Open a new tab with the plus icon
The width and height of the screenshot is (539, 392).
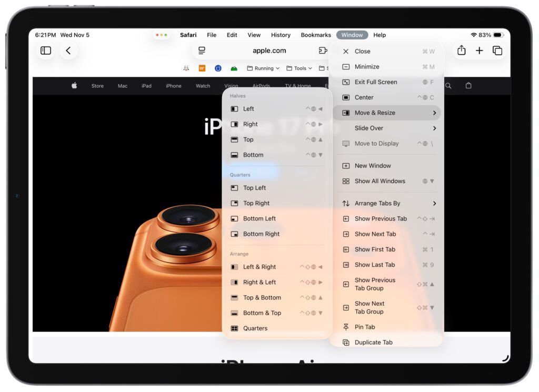click(x=480, y=51)
